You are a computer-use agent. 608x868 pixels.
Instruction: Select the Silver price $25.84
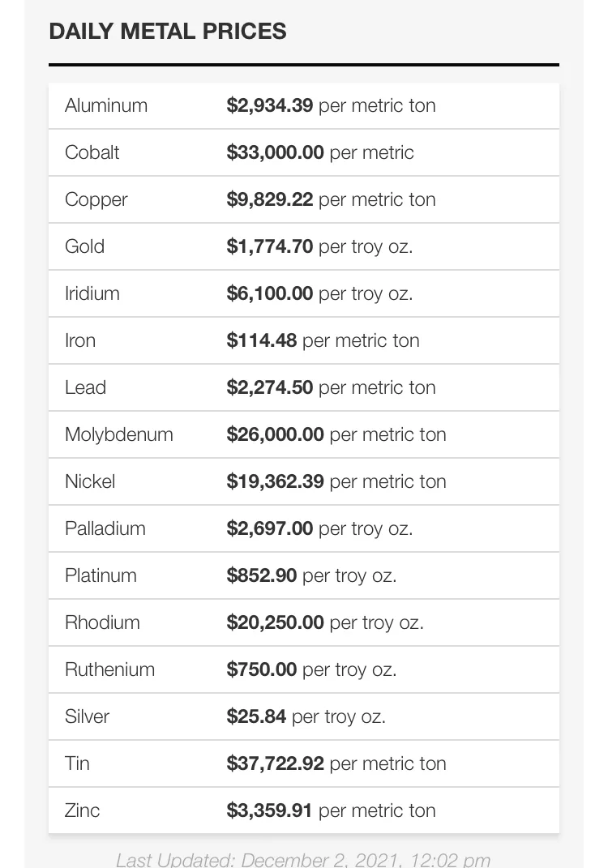[256, 716]
